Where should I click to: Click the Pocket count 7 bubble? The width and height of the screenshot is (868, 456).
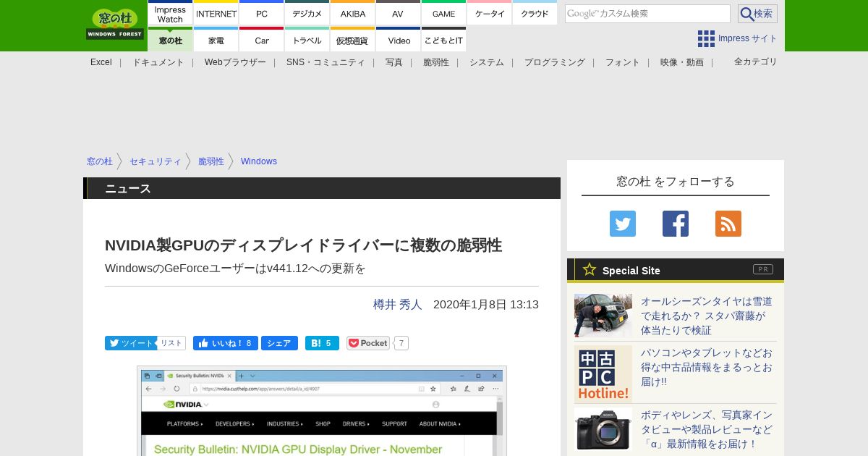[x=401, y=343]
